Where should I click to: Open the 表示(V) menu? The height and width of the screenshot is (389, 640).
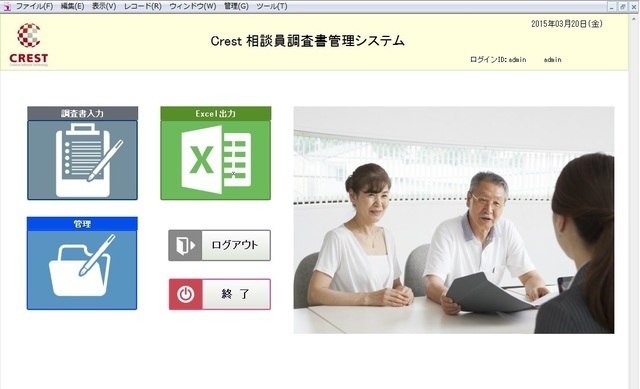pyautogui.click(x=104, y=7)
